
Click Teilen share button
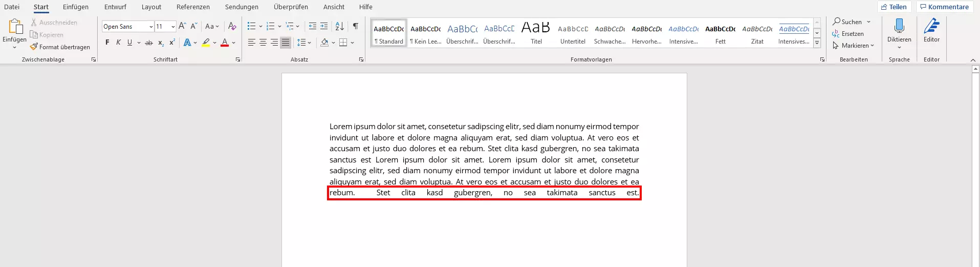[x=894, y=7]
